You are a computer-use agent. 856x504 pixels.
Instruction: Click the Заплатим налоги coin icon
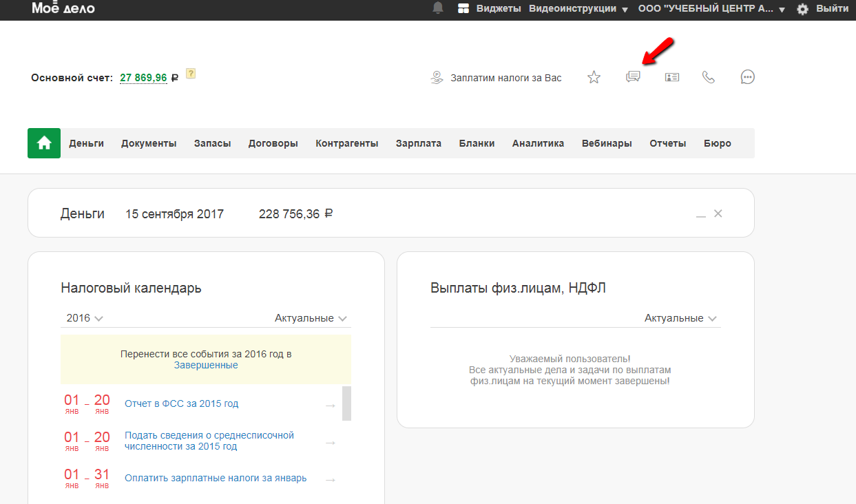click(437, 77)
